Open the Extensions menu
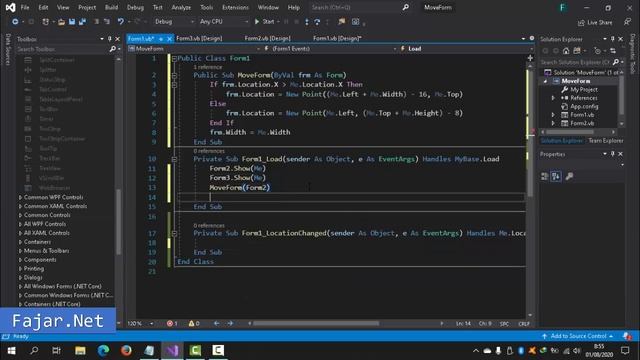 coord(235,7)
